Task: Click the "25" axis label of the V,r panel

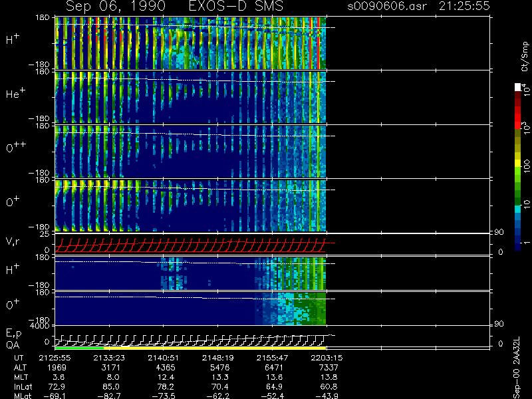Action: click(x=46, y=234)
